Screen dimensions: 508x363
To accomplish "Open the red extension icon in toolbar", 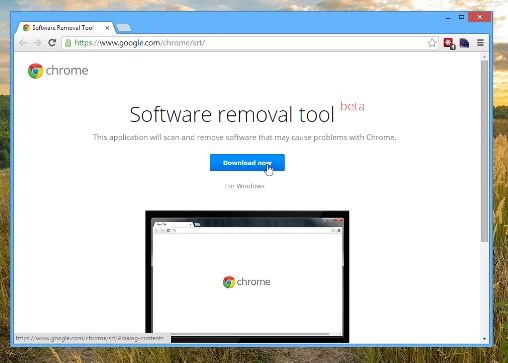I will pyautogui.click(x=449, y=43).
